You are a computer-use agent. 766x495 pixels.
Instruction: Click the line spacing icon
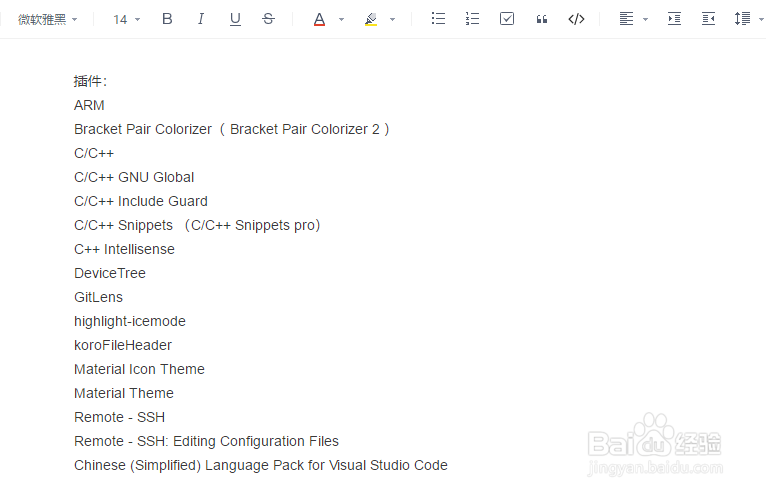point(742,19)
